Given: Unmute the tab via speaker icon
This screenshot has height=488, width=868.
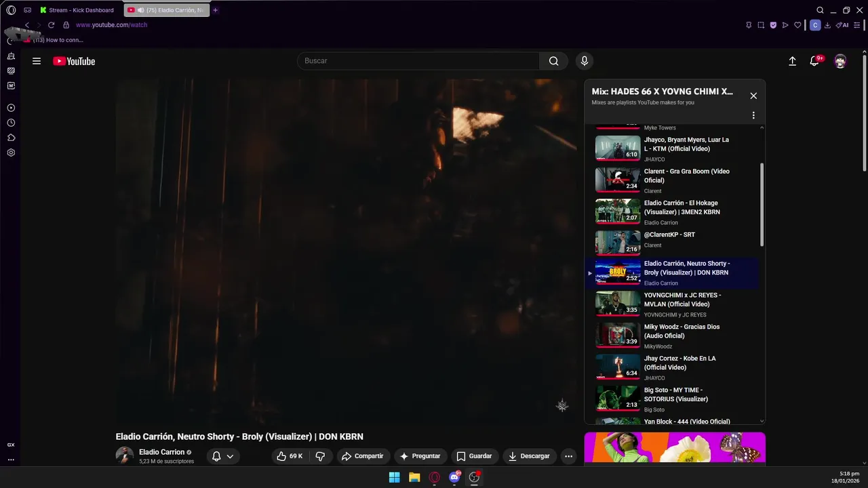Looking at the screenshot, I should coord(141,10).
